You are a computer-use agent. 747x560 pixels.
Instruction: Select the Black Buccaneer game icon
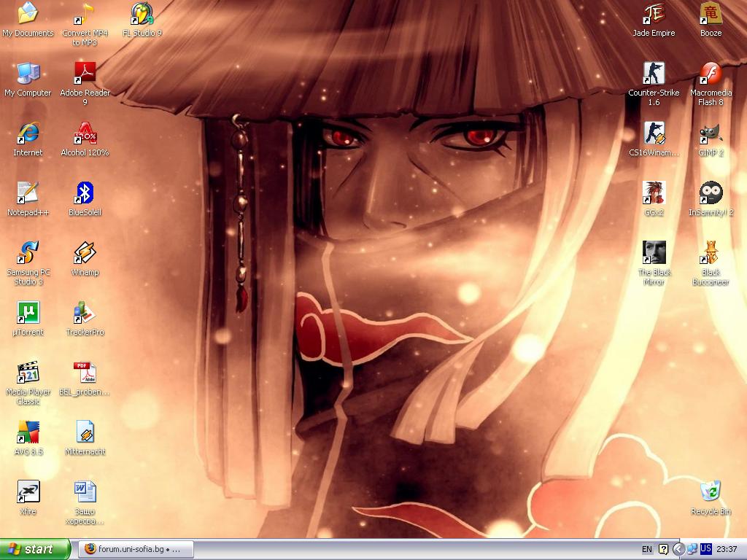point(711,253)
